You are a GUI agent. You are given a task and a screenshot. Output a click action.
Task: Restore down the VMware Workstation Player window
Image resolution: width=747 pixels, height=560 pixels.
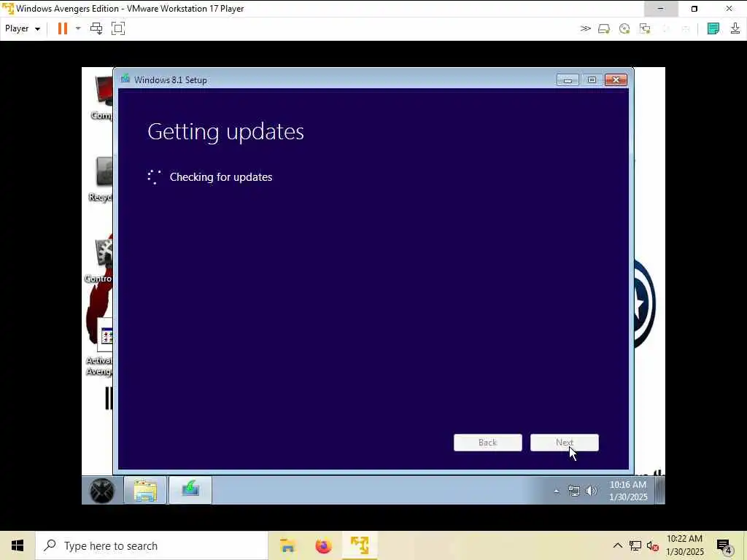(694, 9)
